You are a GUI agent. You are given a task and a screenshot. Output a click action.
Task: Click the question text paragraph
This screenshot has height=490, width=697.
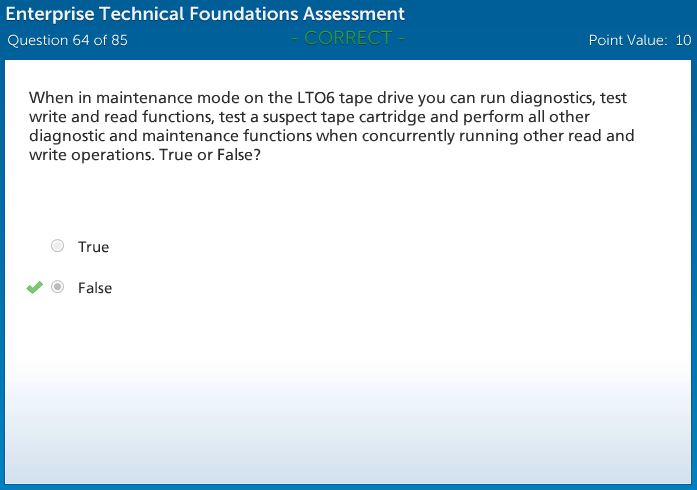(x=332, y=127)
